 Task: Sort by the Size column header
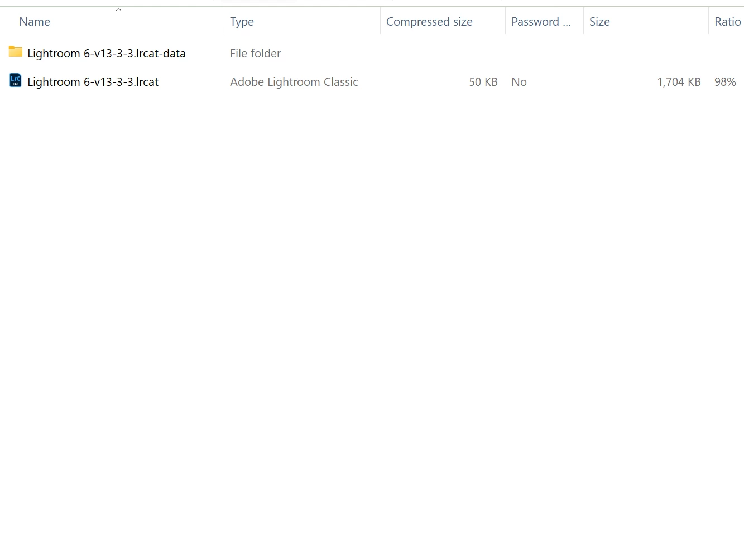click(x=599, y=22)
